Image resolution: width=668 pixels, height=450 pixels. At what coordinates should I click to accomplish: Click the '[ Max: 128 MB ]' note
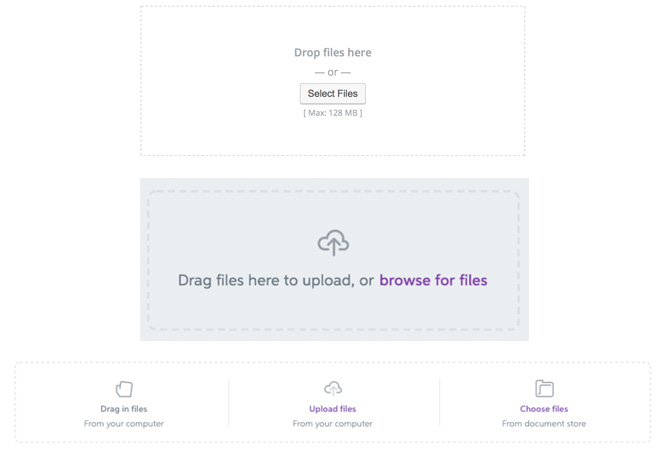tap(333, 113)
